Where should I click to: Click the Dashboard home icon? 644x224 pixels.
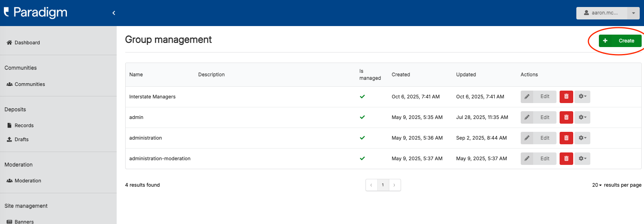[x=9, y=42]
